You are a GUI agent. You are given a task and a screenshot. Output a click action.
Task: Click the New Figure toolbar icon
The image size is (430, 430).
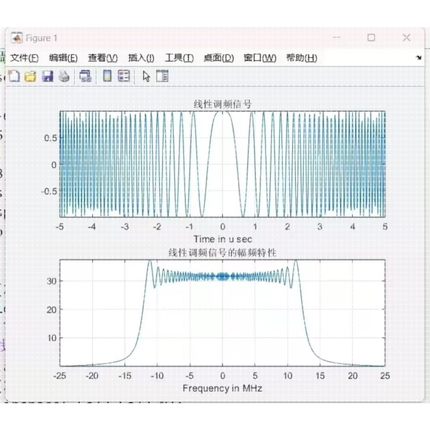pyautogui.click(x=14, y=76)
